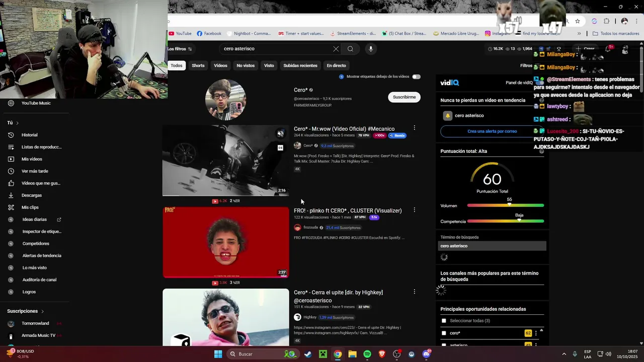
Task: Open Spotify from the taskbar
Action: 367,354
